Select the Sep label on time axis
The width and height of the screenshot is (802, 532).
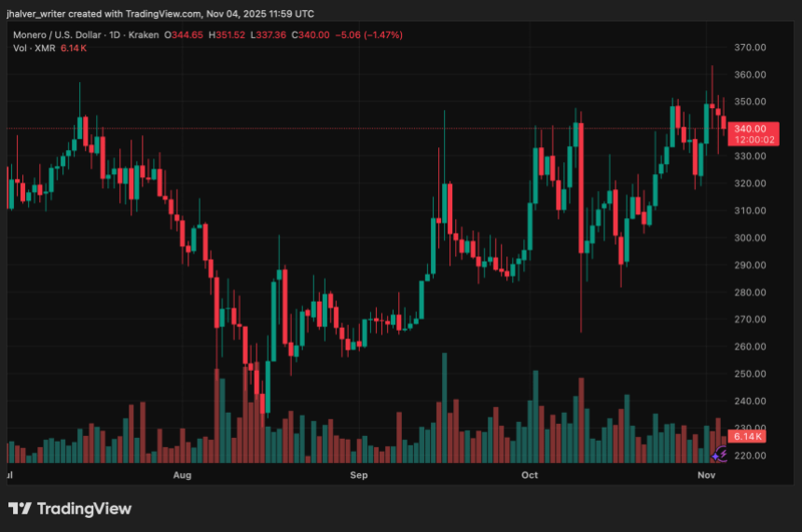point(358,475)
